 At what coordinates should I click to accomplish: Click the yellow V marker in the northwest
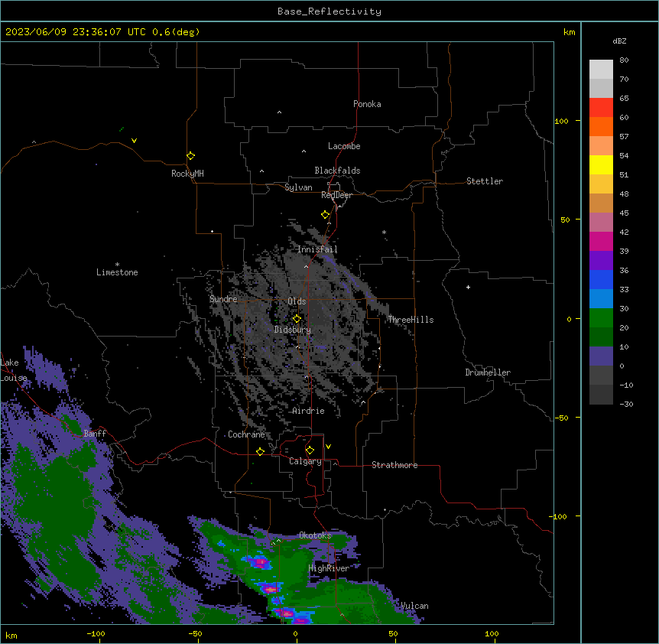point(134,141)
